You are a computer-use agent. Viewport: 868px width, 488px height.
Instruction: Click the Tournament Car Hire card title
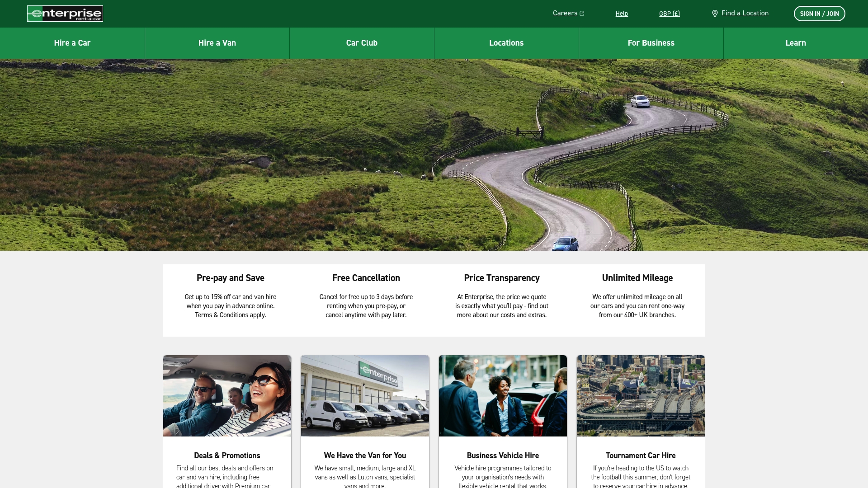641,455
